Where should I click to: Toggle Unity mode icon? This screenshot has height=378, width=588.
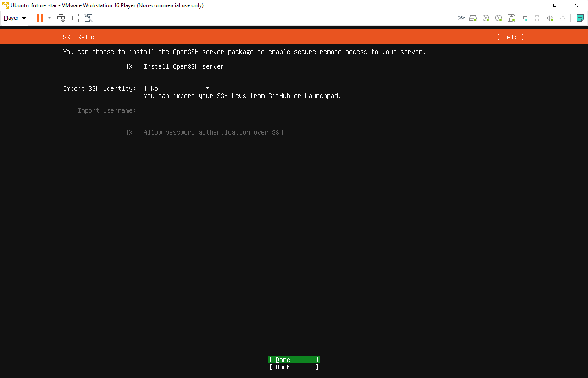coord(89,18)
